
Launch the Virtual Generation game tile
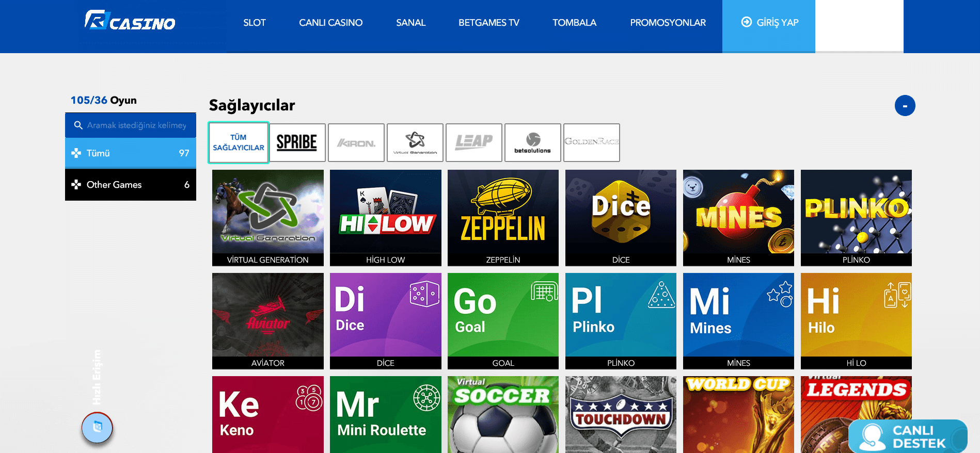(x=268, y=218)
